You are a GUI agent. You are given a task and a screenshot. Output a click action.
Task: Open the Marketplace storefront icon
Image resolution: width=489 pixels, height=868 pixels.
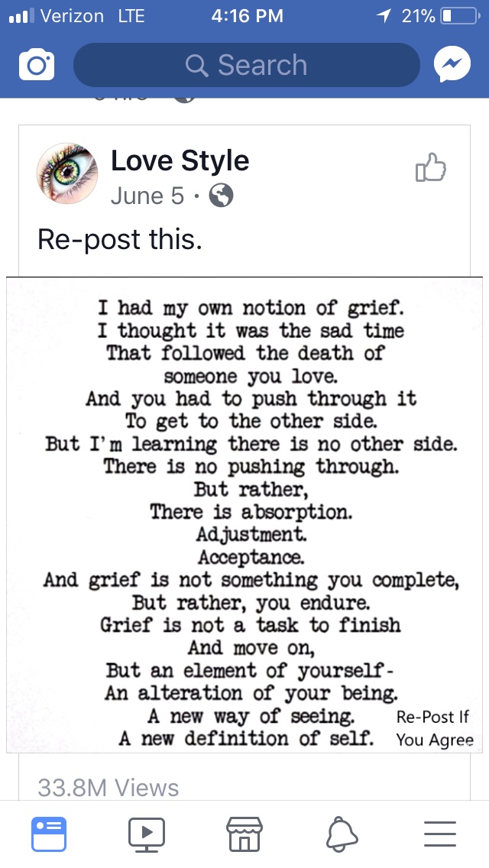point(244,834)
